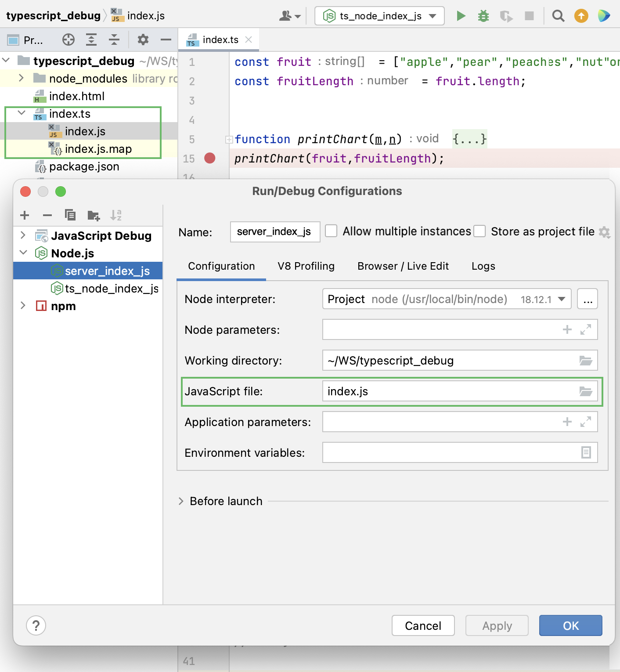Expand the Before launch section
This screenshot has height=672, width=620.
pos(181,501)
